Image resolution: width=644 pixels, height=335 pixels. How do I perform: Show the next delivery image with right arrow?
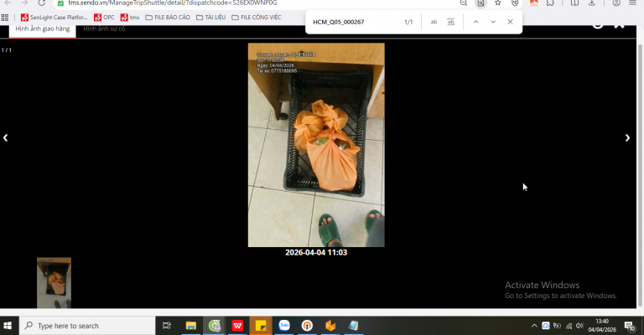click(x=627, y=138)
